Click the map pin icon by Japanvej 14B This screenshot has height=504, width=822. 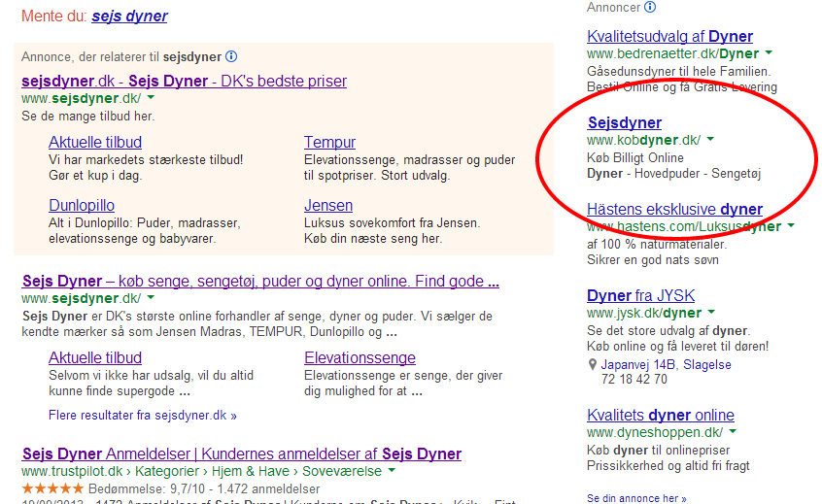click(x=593, y=365)
